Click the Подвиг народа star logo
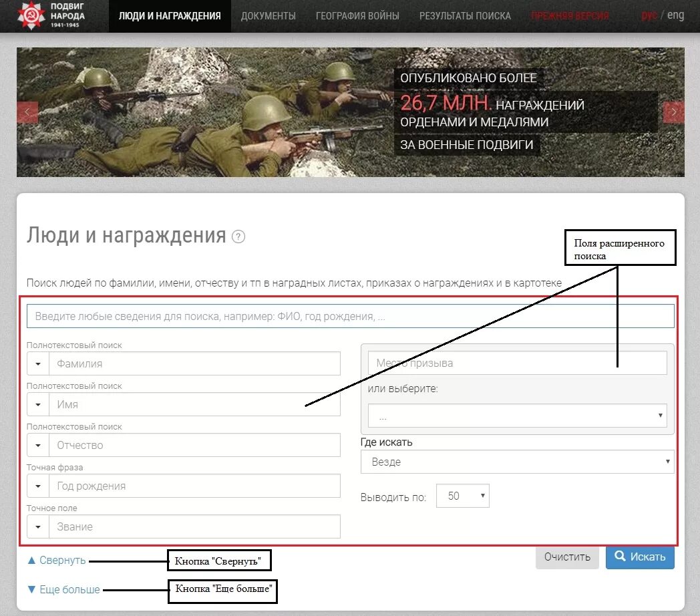The height and width of the screenshot is (616, 700). (x=31, y=15)
